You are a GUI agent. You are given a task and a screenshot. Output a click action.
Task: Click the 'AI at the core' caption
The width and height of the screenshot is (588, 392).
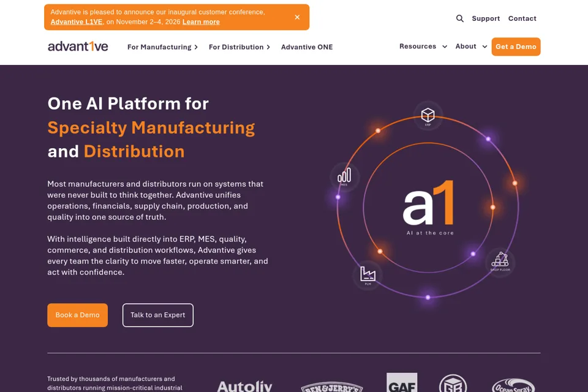[x=430, y=233]
